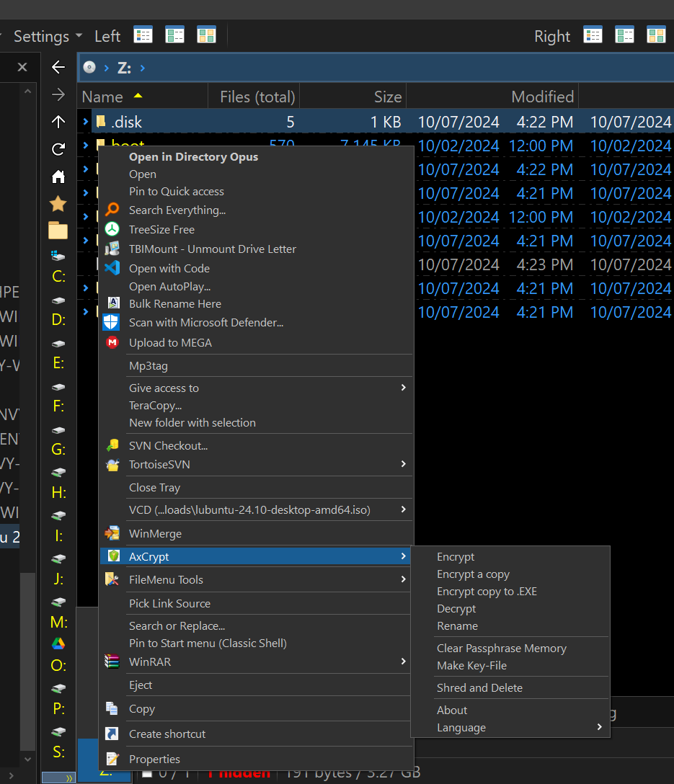The width and height of the screenshot is (674, 784).
Task: Expand the boot folder row
Action: tap(86, 145)
